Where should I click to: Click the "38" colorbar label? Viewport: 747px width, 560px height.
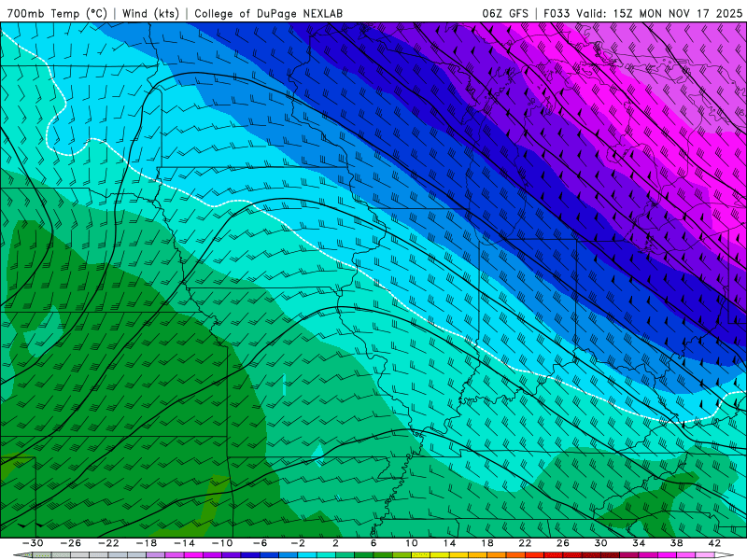click(x=676, y=543)
